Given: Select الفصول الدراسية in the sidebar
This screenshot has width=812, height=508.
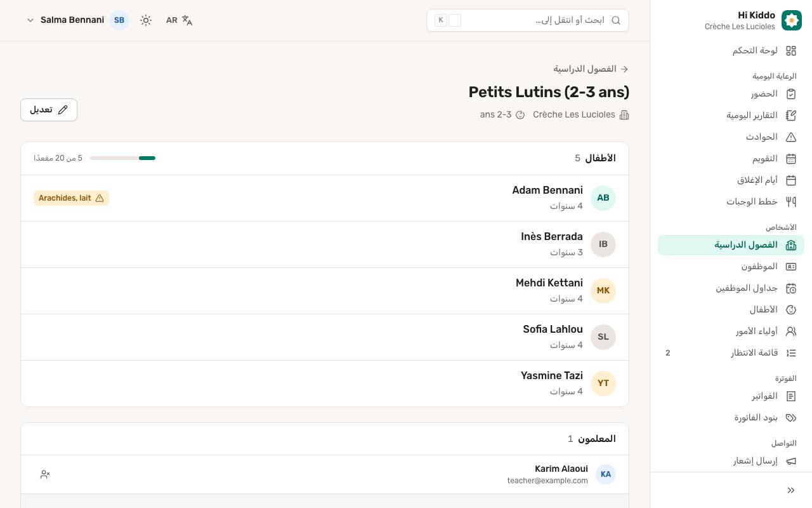Looking at the screenshot, I should tap(731, 245).
